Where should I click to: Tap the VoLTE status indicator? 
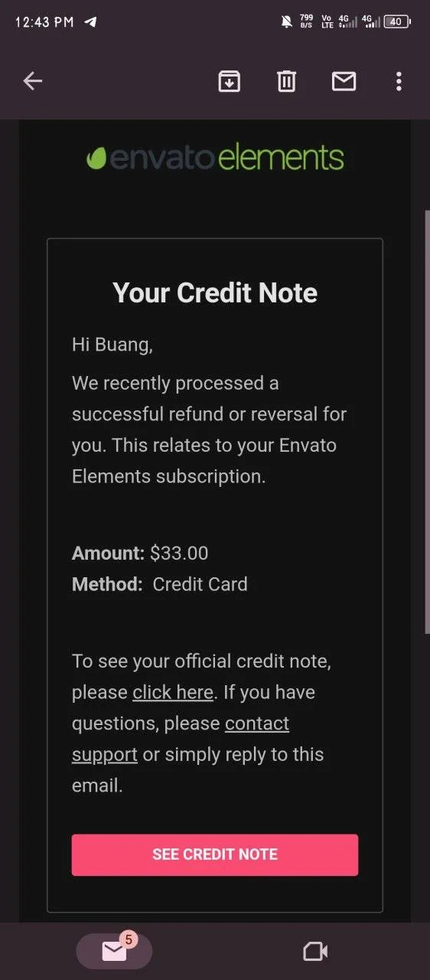pos(327,21)
